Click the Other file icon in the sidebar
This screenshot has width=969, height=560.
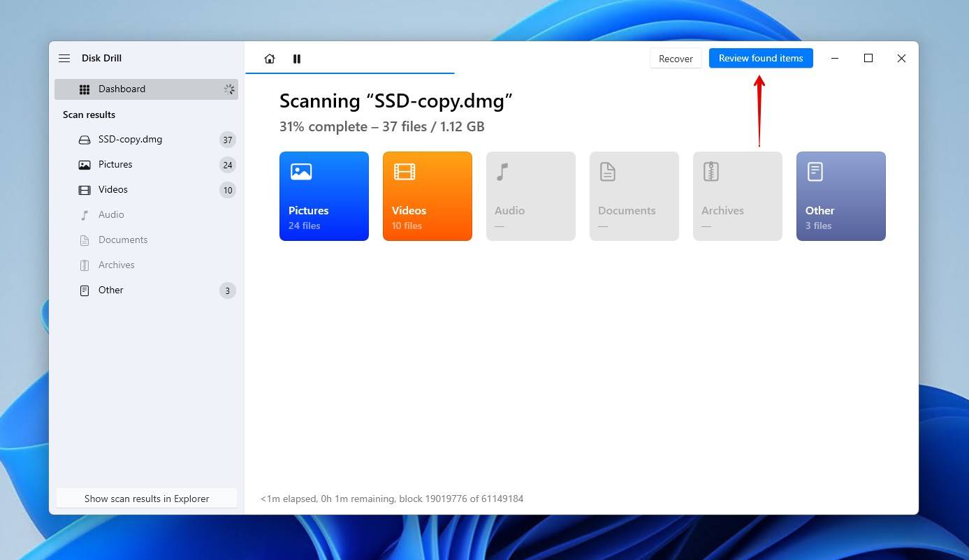pos(85,290)
